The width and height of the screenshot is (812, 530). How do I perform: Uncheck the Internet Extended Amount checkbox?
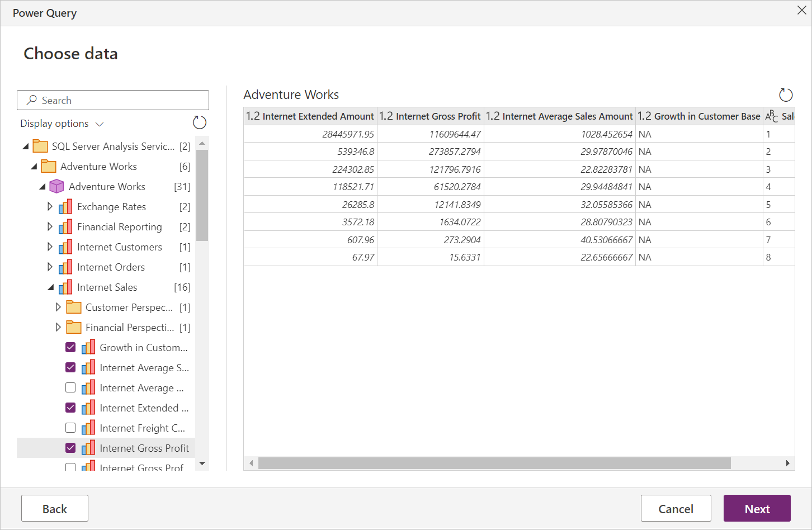point(70,408)
